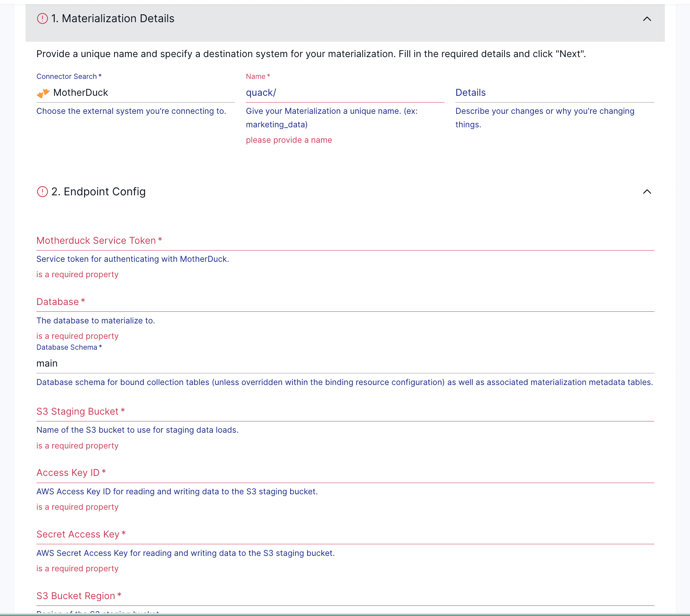Click the MotherDuck connector logo icon

(x=43, y=93)
